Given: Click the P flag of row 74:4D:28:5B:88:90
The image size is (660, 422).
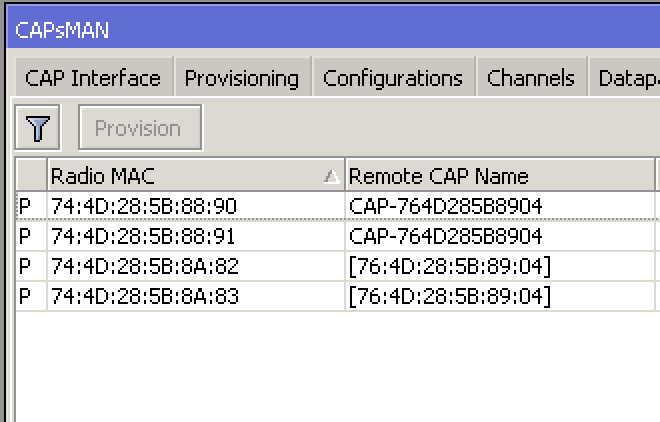Looking at the screenshot, I should tap(25, 206).
